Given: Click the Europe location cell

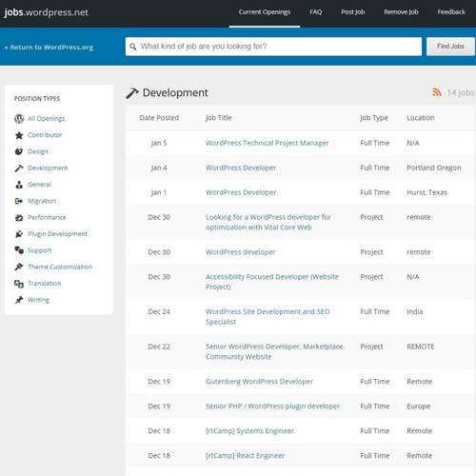Looking at the screenshot, I should tap(419, 407).
